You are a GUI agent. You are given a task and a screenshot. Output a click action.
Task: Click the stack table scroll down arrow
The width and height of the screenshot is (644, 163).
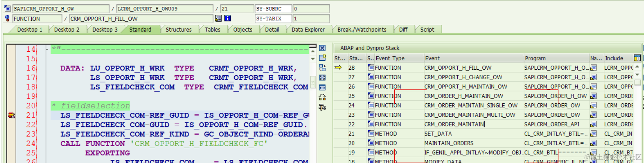[637, 75]
